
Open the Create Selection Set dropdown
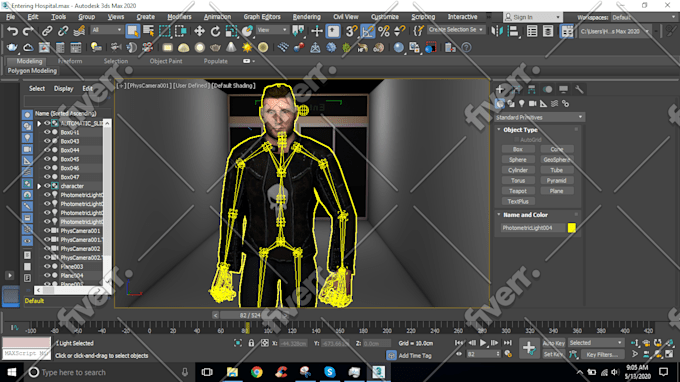[455, 30]
